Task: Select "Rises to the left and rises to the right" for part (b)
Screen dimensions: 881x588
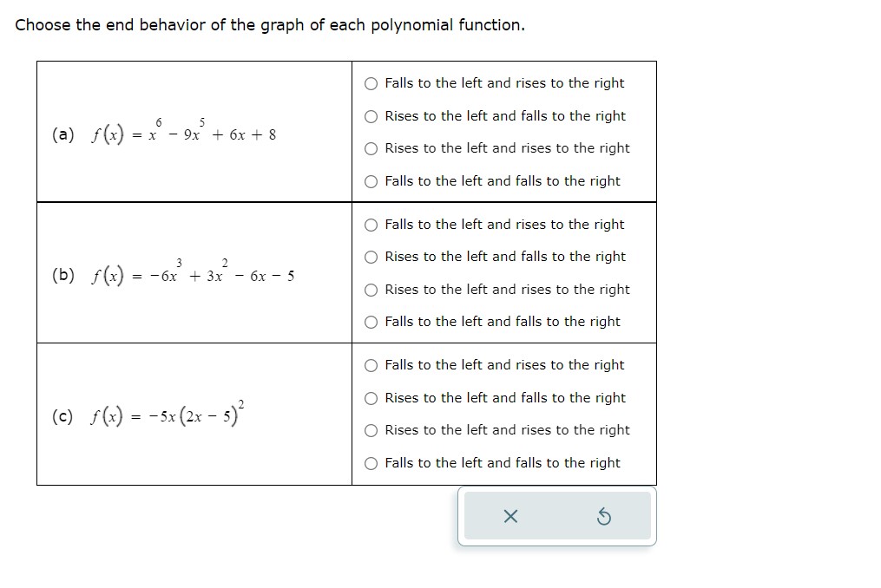Action: coord(371,289)
